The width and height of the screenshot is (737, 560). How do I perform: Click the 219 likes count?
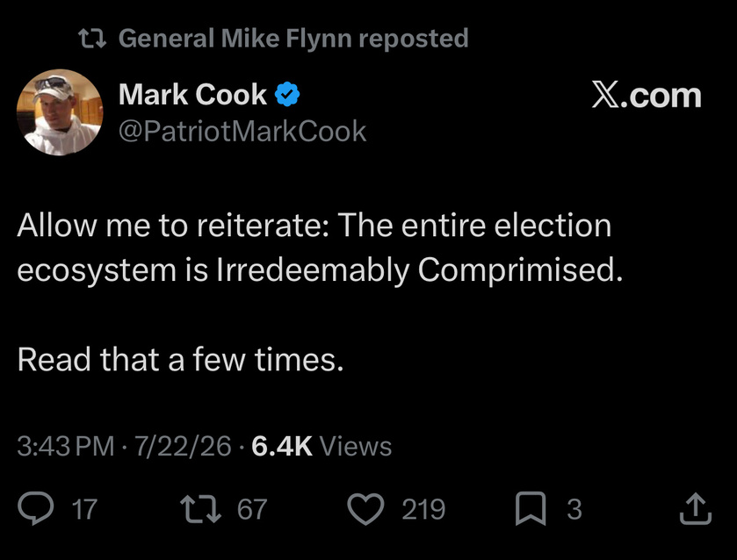click(x=423, y=509)
